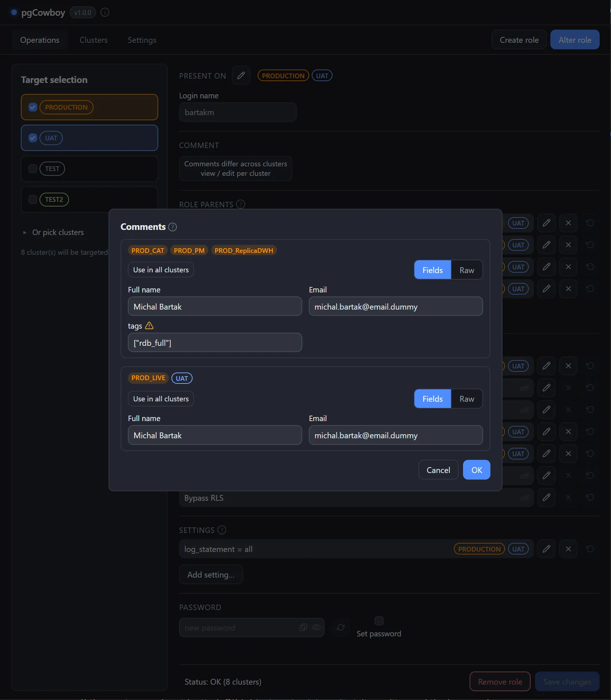This screenshot has width=611, height=700.
Task: Open the Clusters tab
Action: (x=94, y=40)
